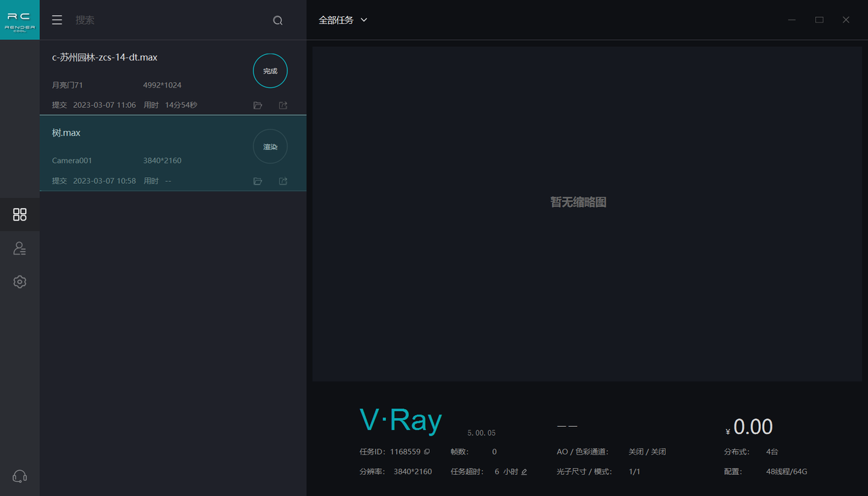Focus the 搜索 search field

[x=170, y=20]
